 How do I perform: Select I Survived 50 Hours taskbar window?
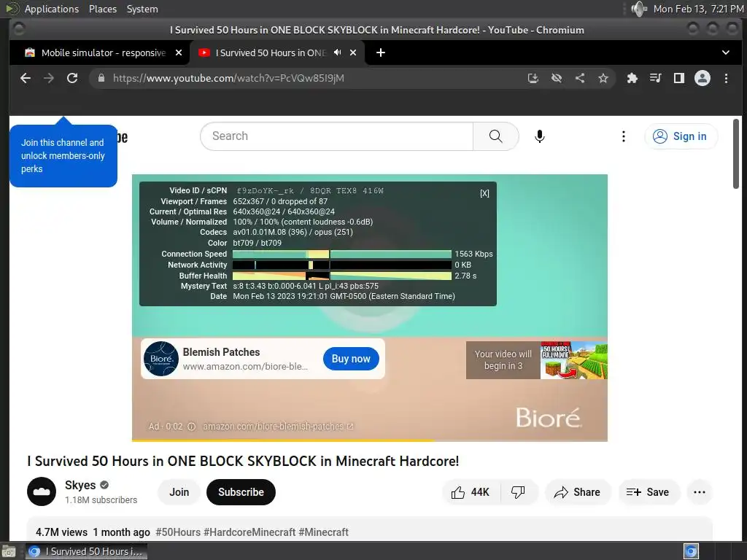pos(86,551)
